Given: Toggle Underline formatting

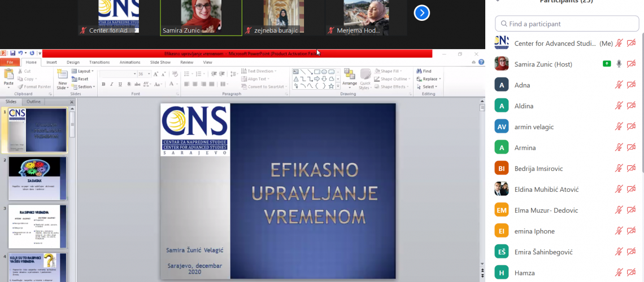Looking at the screenshot, I should pos(120,84).
